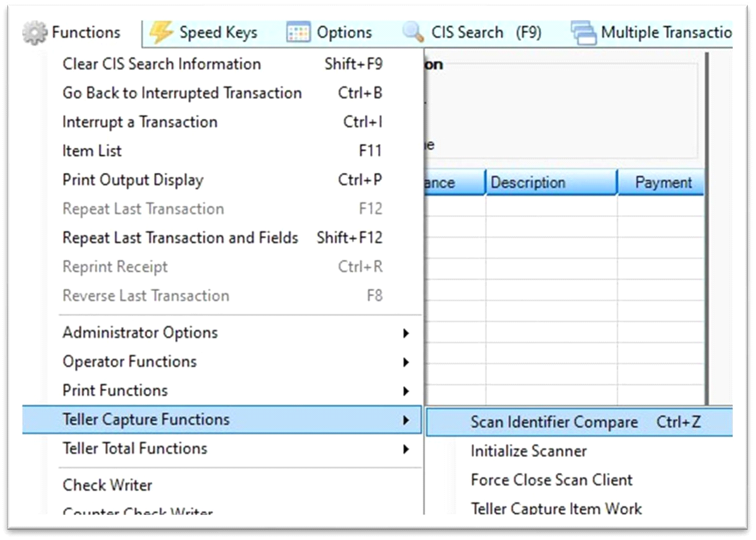Choose Print Output Display

coord(133,180)
